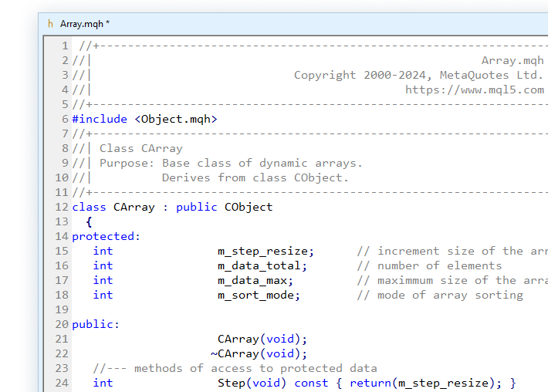Click the 'maximmum size' comment on line 17
The image size is (548, 392).
tap(452, 281)
